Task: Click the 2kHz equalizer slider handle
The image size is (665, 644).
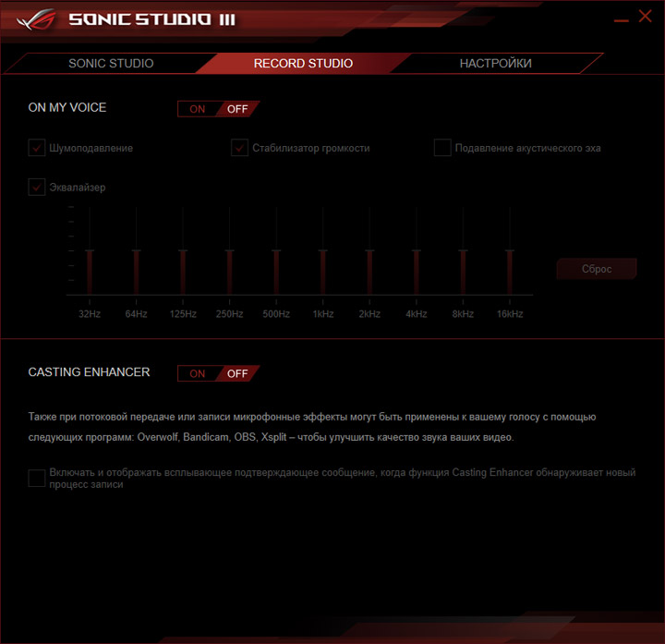Action: (369, 251)
